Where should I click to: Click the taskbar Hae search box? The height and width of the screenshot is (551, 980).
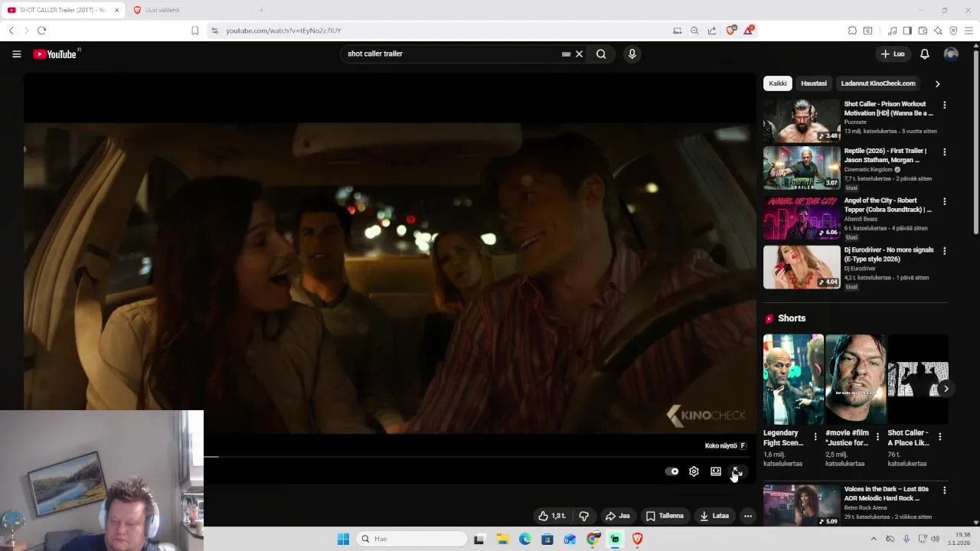[x=413, y=539]
